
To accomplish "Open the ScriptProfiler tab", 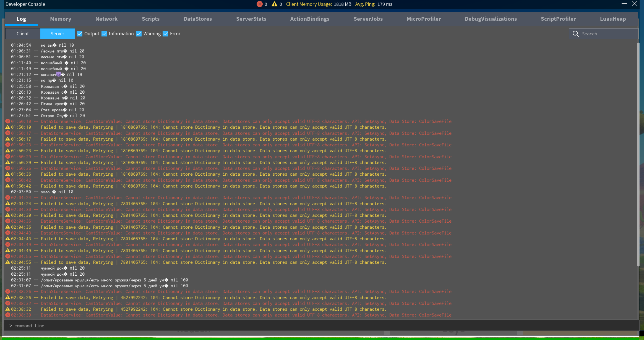I will (x=558, y=19).
